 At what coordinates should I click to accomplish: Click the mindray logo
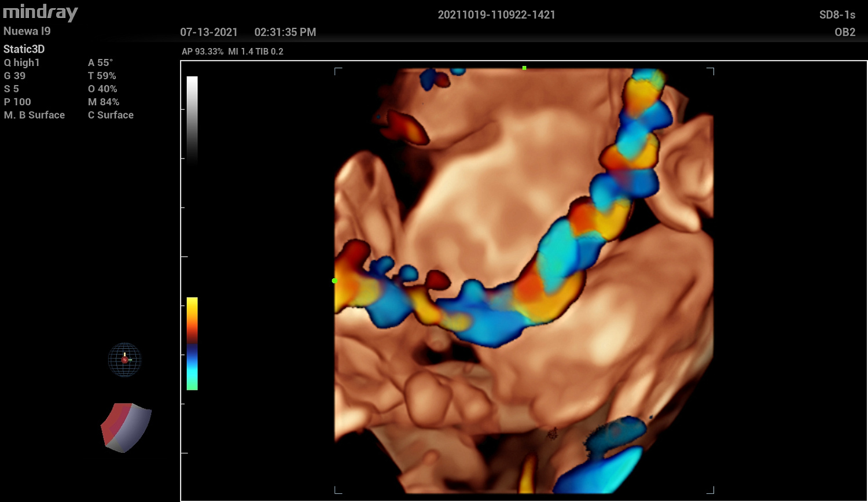coord(41,12)
